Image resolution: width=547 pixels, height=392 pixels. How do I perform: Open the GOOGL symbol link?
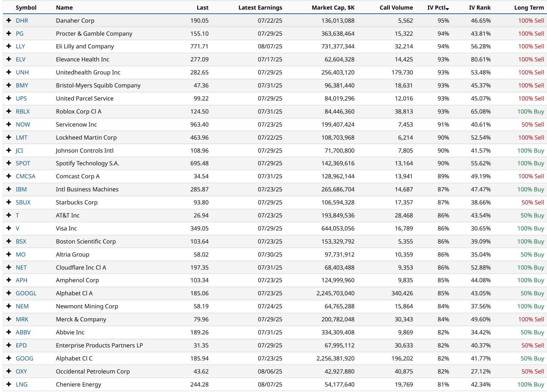[x=26, y=293]
